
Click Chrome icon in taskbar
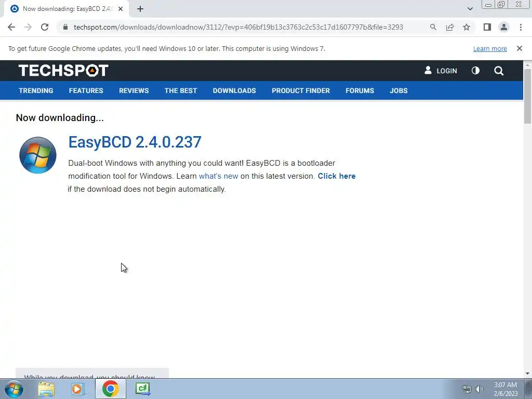coord(110,389)
